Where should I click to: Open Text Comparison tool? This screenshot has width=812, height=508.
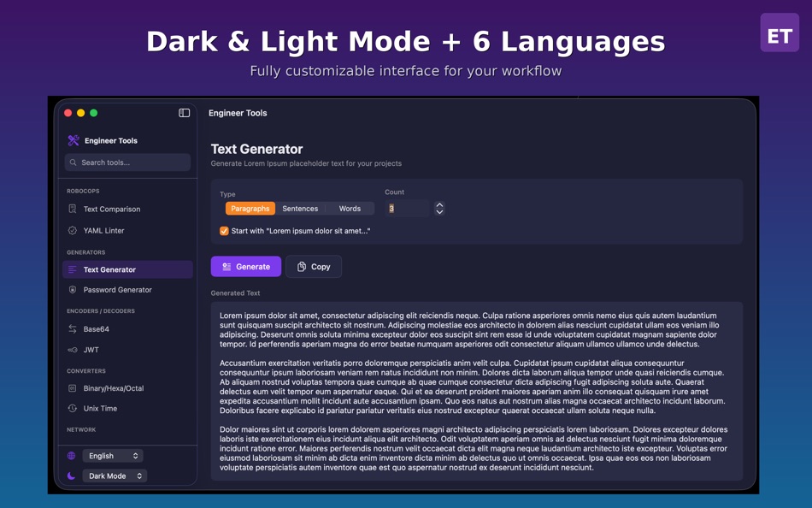127,209
